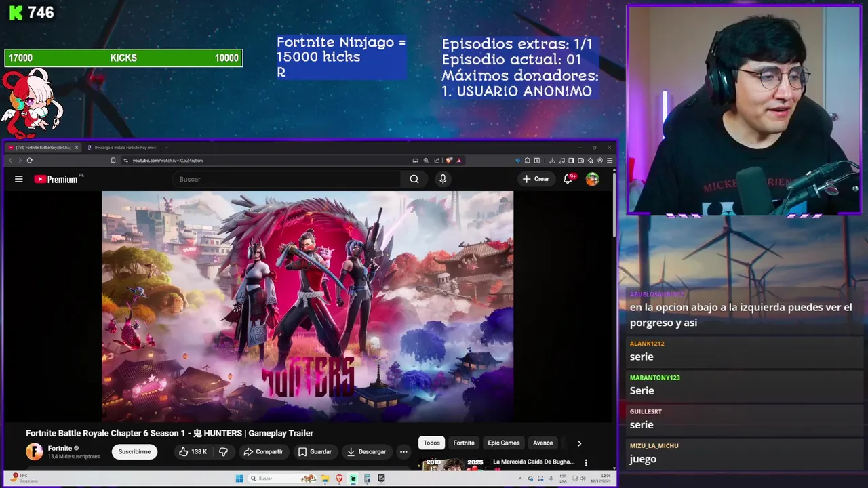
Task: Open La Merecida Caída De Bugha thumbnail
Action: coord(453,464)
